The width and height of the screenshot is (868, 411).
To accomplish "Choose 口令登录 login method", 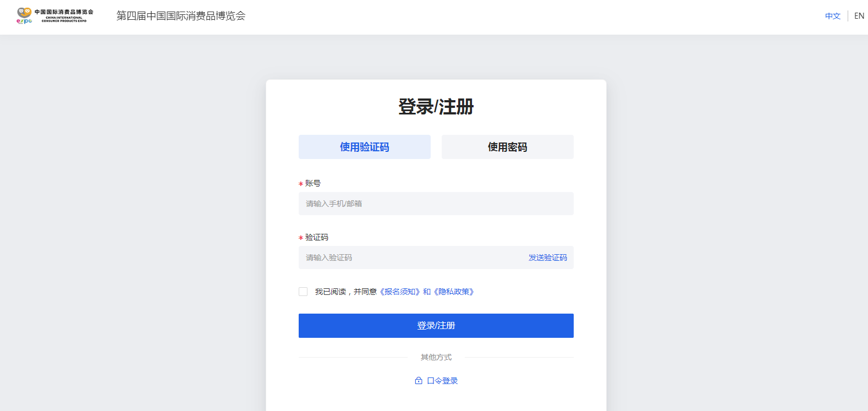I will point(442,381).
